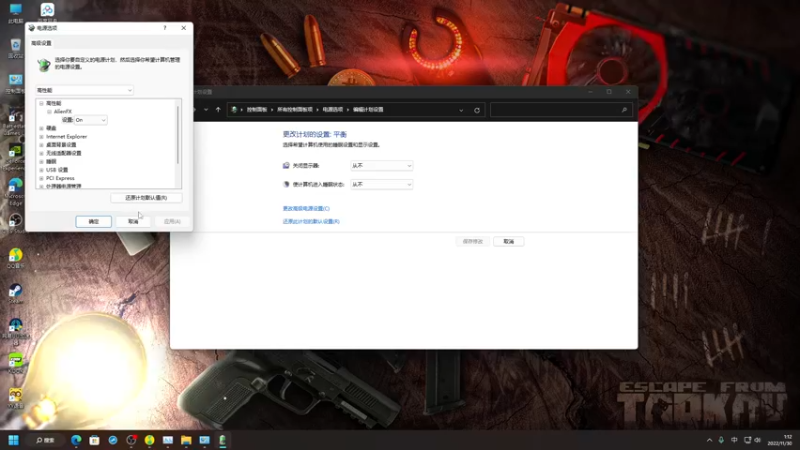Open the Recycle Bin desktop icon
The image size is (800, 450).
click(15, 48)
